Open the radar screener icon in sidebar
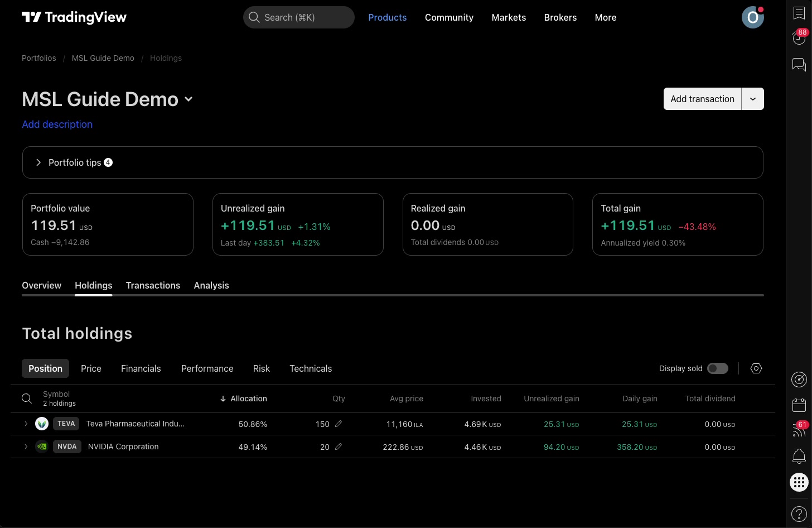Image resolution: width=812 pixels, height=528 pixels. click(799, 380)
